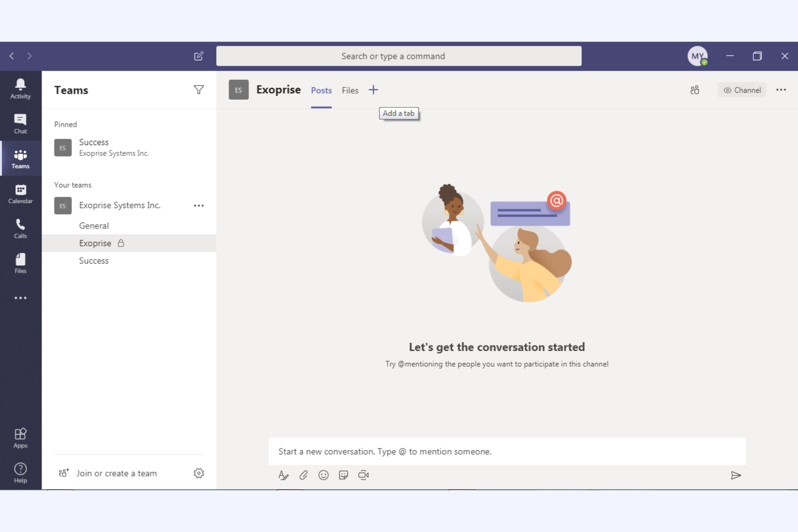Open the sticker picker
Image resolution: width=798 pixels, height=532 pixels.
coord(343,475)
